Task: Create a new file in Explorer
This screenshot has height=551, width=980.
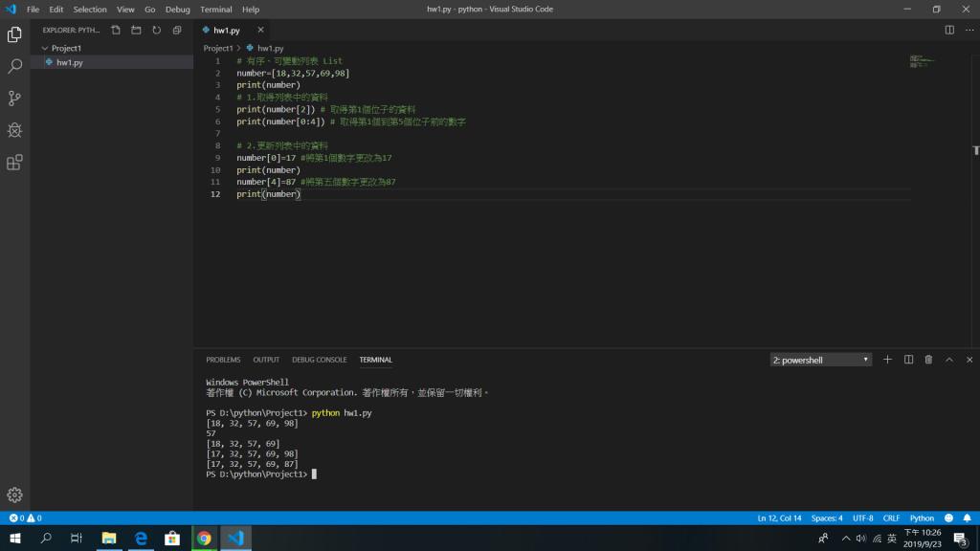Action: [x=116, y=30]
